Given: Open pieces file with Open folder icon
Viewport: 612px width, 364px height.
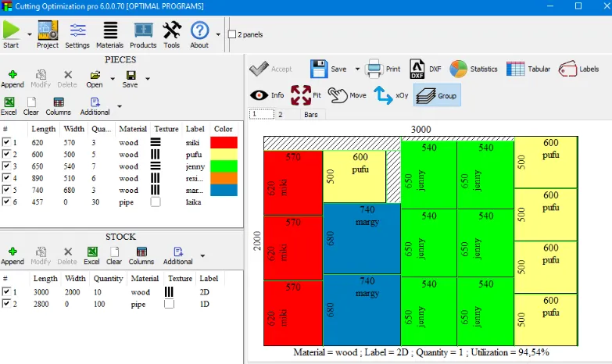Looking at the screenshot, I should pos(95,78).
